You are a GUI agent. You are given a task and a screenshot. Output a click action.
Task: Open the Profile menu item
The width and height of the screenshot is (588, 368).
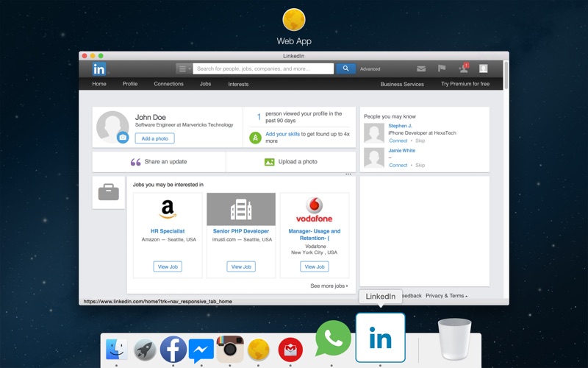130,84
